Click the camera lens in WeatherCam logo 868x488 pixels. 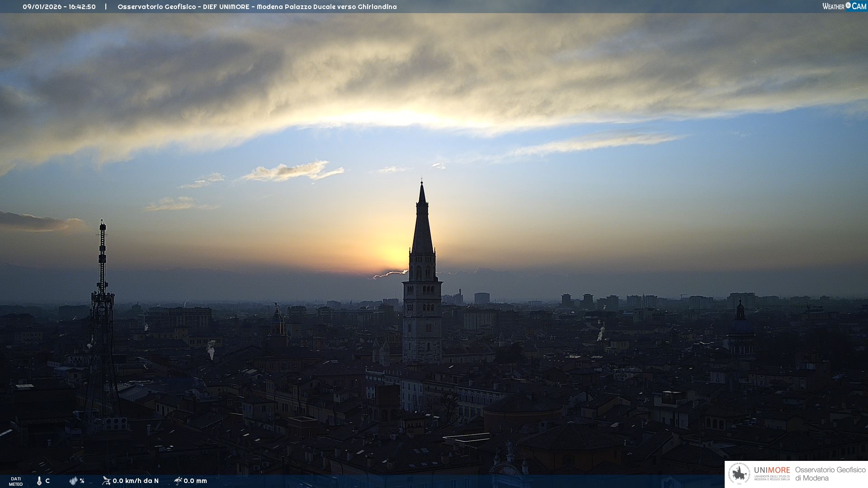click(848, 5)
